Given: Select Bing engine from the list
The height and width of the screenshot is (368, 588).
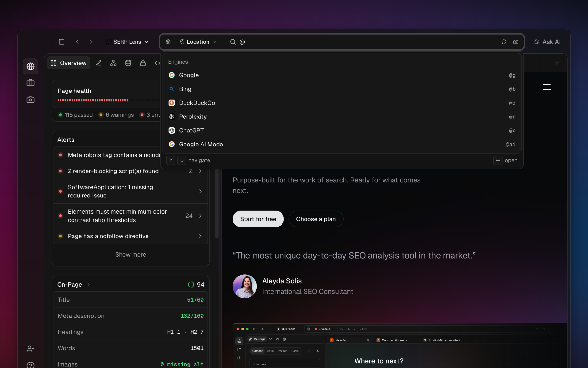Looking at the screenshot, I should (342, 89).
